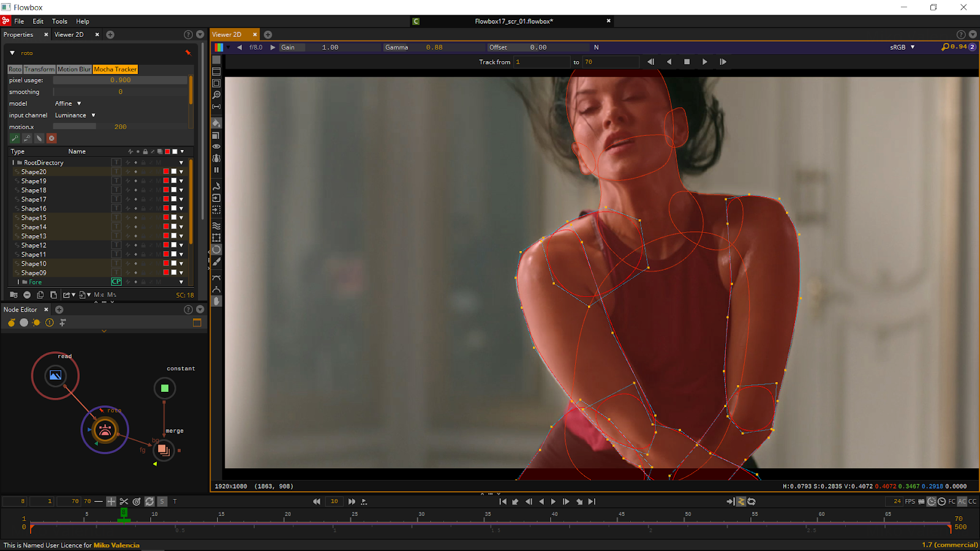The height and width of the screenshot is (551, 980).
Task: Click the stop tracking button
Action: click(687, 62)
